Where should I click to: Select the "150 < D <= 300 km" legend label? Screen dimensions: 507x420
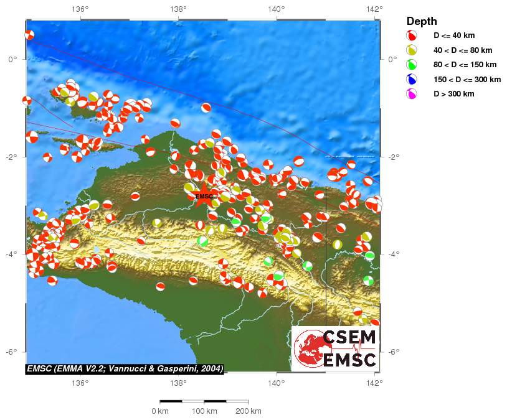467,80
